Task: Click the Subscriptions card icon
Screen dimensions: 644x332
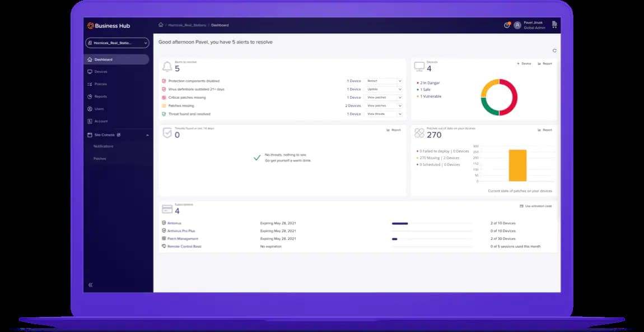Action: coord(167,209)
